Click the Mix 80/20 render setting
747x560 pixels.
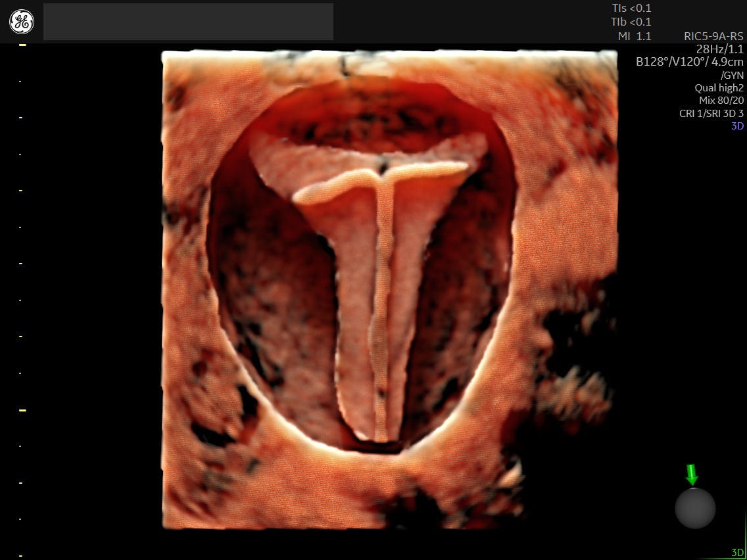[721, 101]
